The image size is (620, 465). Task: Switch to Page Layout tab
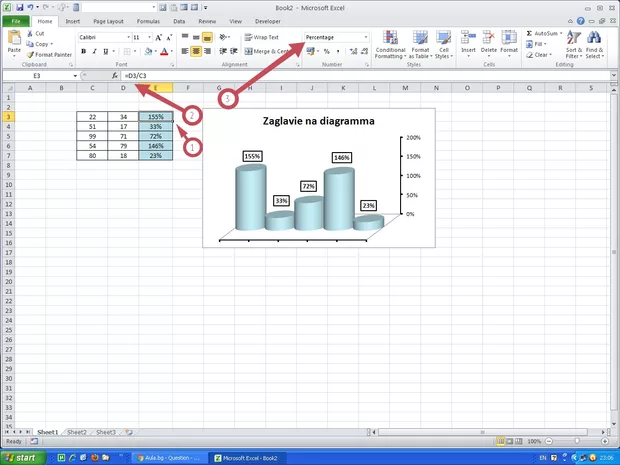tap(108, 21)
